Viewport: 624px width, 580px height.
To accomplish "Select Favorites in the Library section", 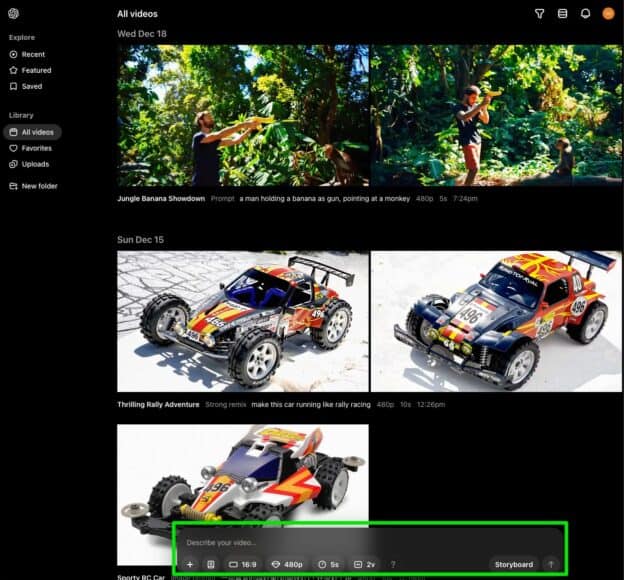I will [x=36, y=148].
